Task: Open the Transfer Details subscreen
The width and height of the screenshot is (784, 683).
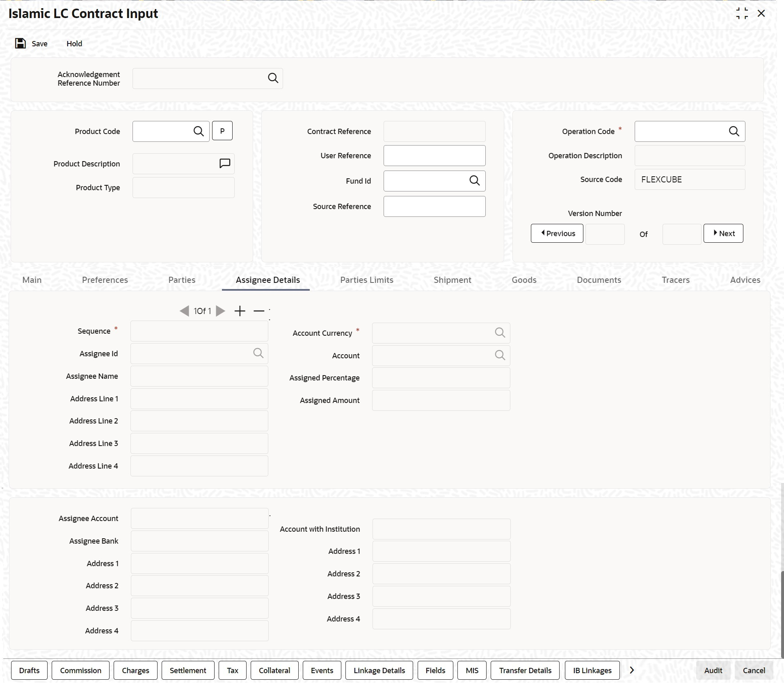Action: tap(525, 670)
